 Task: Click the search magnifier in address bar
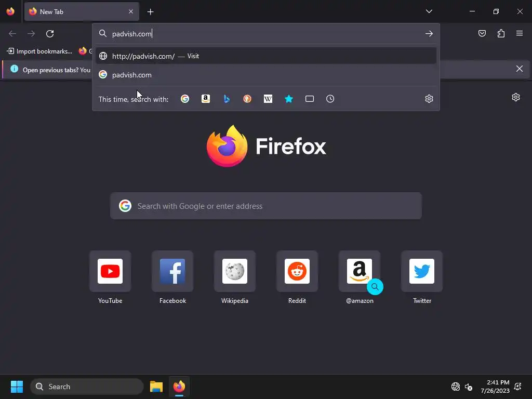(x=102, y=33)
